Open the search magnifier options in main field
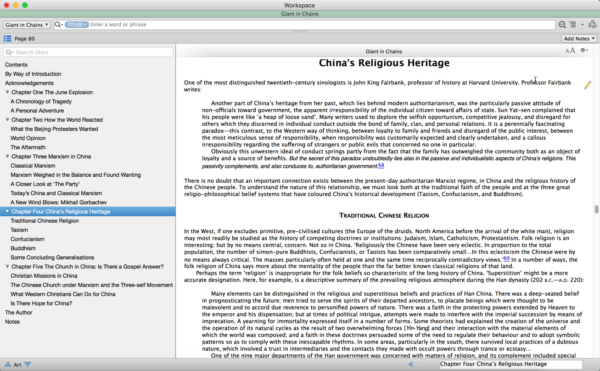The image size is (600, 371). tap(59, 24)
